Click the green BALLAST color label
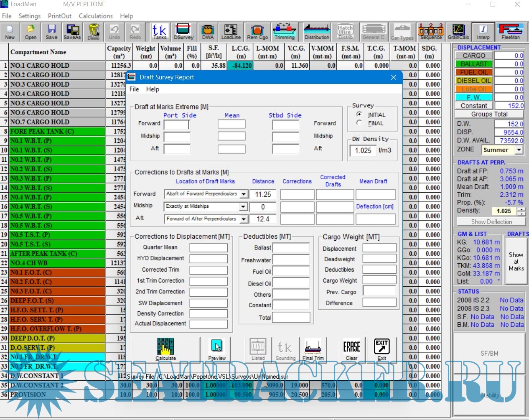 pyautogui.click(x=474, y=64)
